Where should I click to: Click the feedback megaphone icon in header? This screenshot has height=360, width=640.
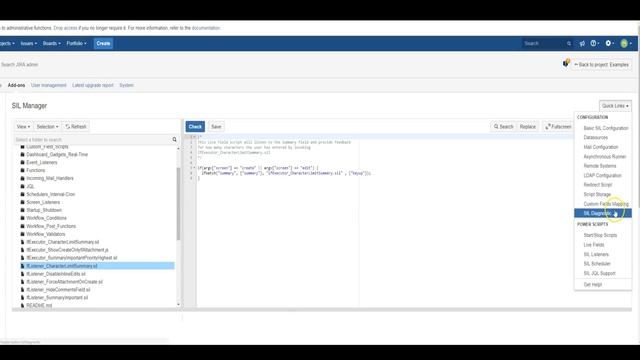tap(582, 43)
